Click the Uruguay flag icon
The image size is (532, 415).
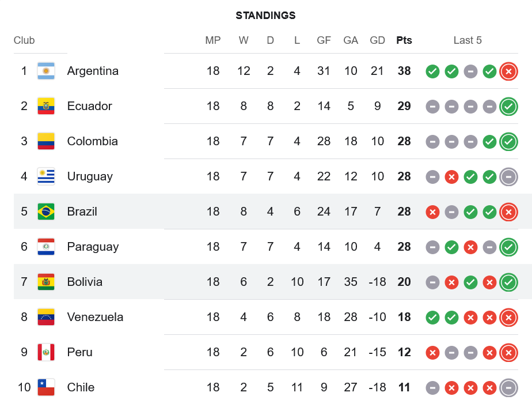46,176
